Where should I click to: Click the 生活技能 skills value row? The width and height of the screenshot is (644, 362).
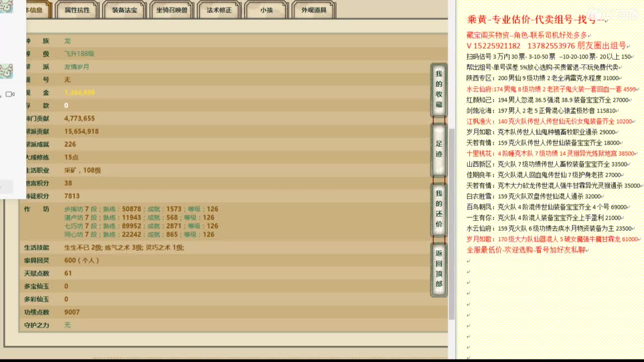click(124, 248)
